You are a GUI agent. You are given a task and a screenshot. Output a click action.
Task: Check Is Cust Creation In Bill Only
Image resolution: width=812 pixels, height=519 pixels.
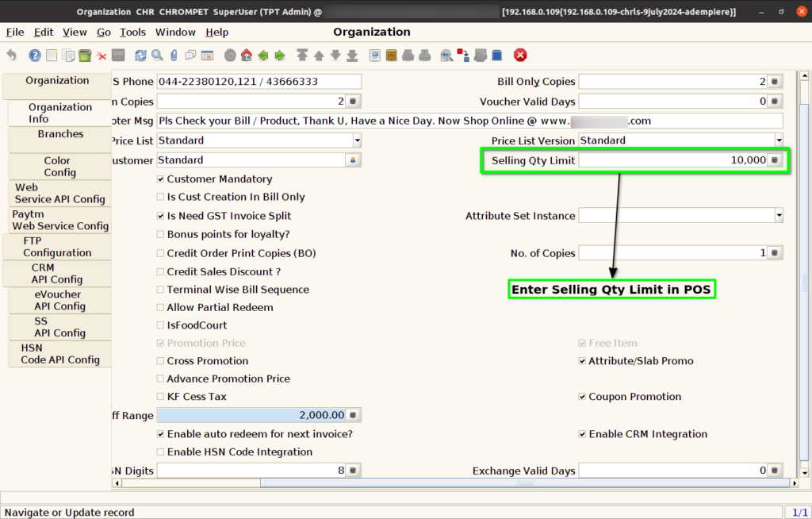[160, 197]
